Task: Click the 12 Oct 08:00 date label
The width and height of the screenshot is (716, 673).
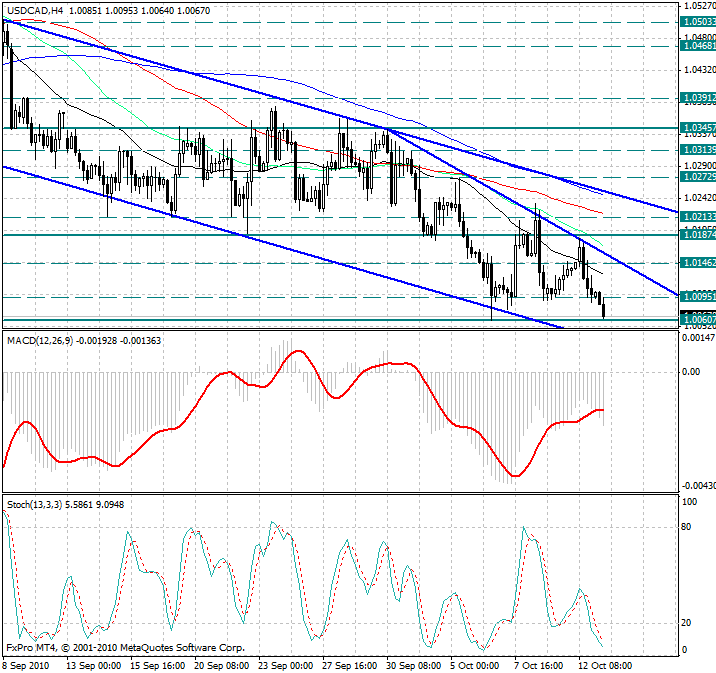Action: point(605,666)
